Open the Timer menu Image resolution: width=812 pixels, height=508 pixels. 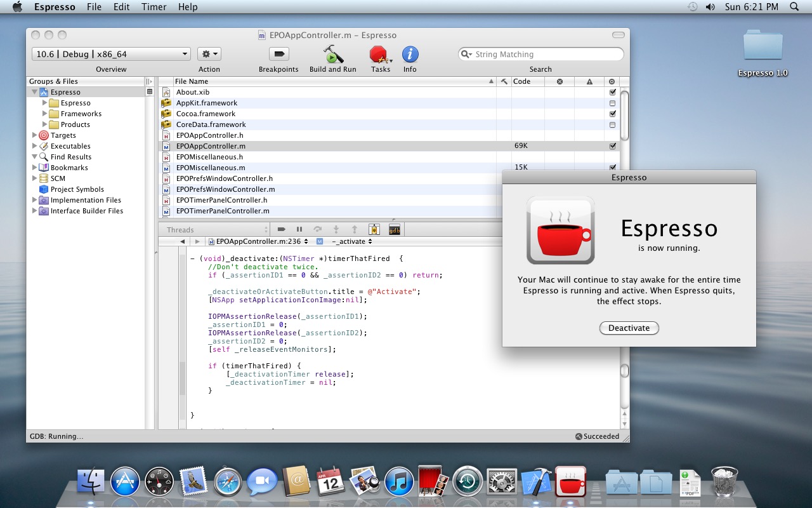coord(154,7)
